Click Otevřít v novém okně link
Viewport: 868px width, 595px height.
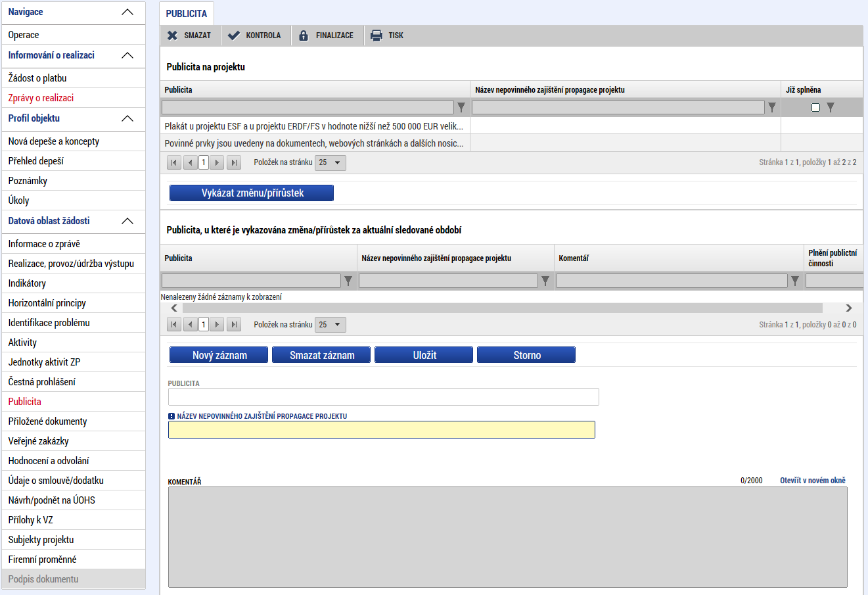pos(813,481)
